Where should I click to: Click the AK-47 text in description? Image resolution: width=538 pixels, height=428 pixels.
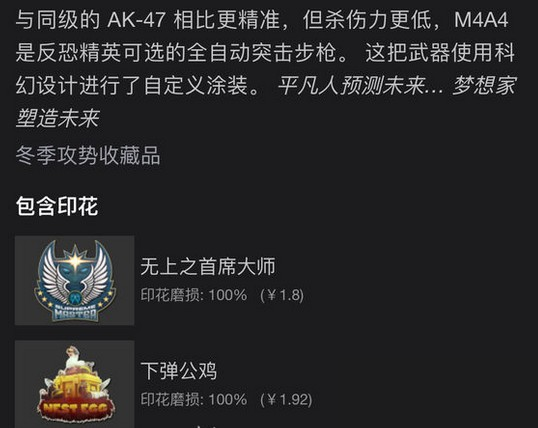point(137,20)
